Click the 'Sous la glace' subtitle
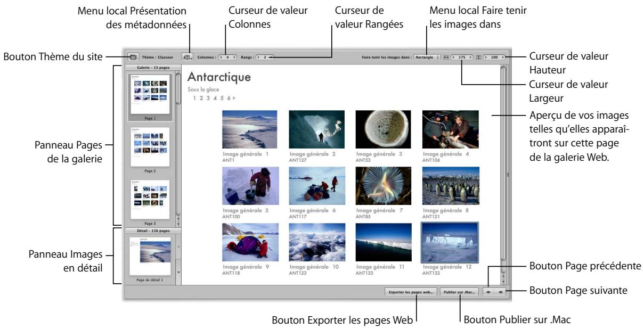The image size is (644, 329). coord(203,89)
